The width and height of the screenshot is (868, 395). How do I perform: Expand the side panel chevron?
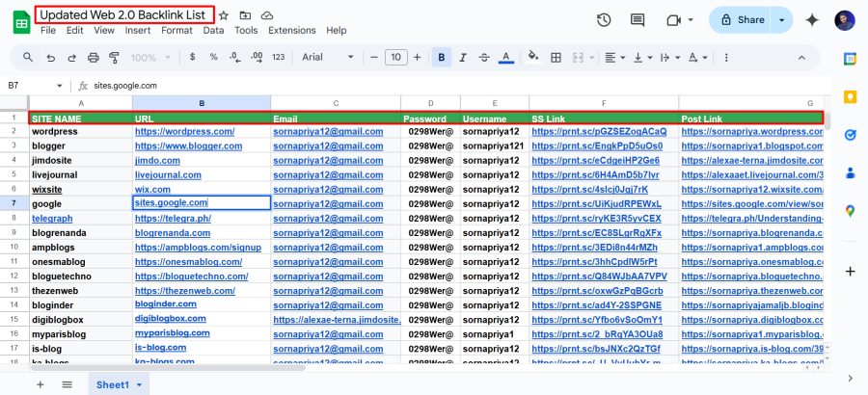[x=850, y=379]
